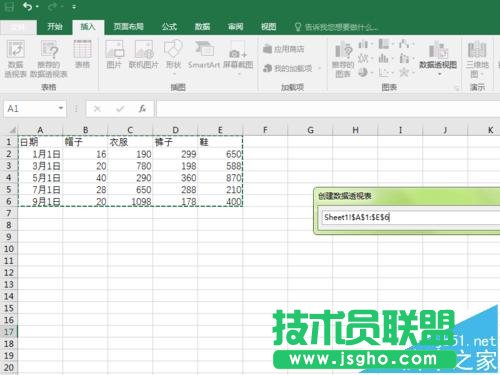Insert a 图片 Picture
Viewport: 500px width, 375px height.
tap(114, 54)
